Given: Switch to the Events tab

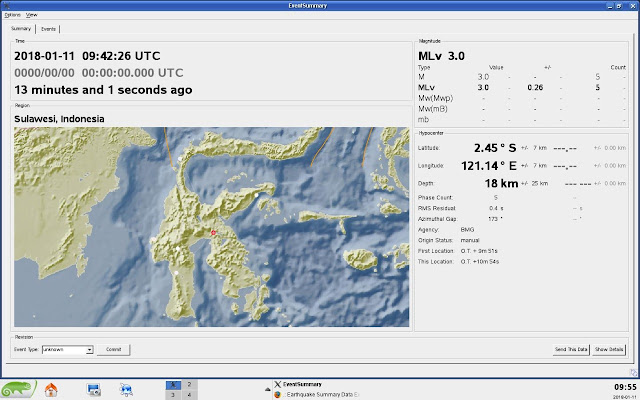Looking at the screenshot, I should (x=48, y=29).
